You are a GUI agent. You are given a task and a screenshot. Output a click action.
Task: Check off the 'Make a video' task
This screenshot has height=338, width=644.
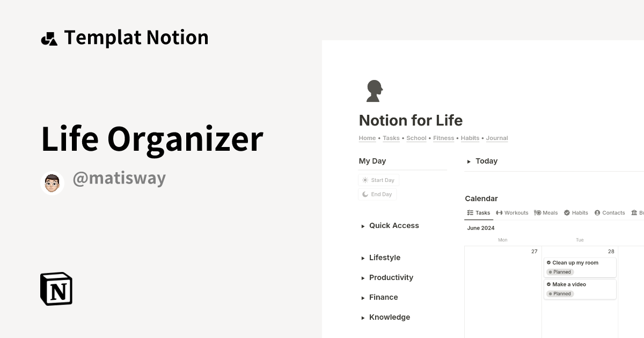click(548, 284)
